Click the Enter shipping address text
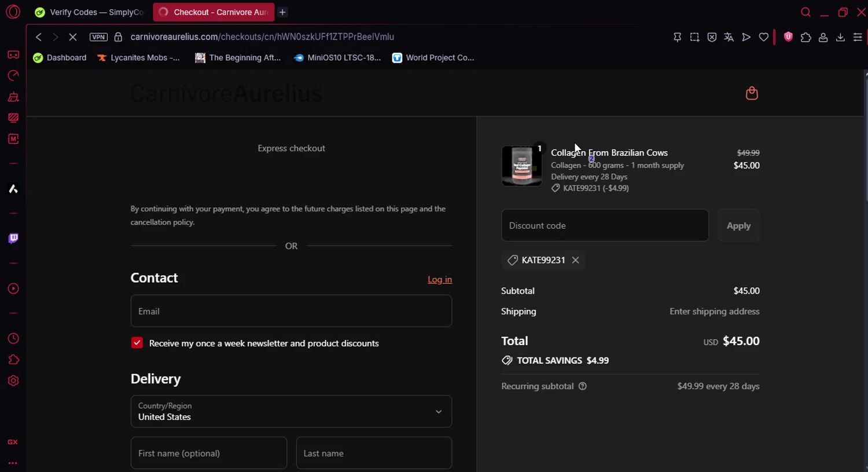 (714, 312)
